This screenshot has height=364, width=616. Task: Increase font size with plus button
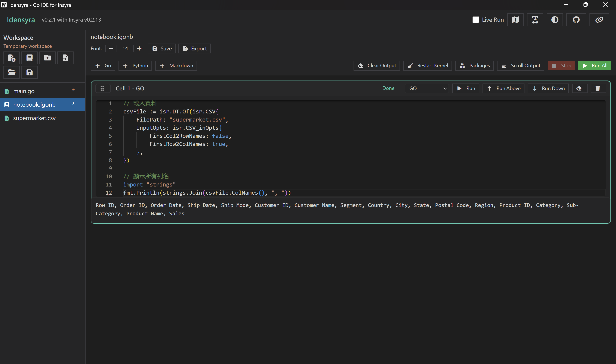point(139,48)
